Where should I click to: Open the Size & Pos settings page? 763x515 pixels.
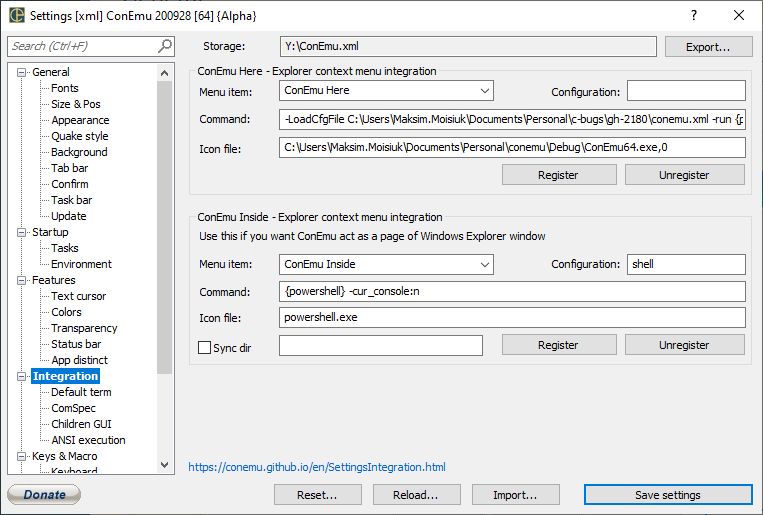click(76, 104)
